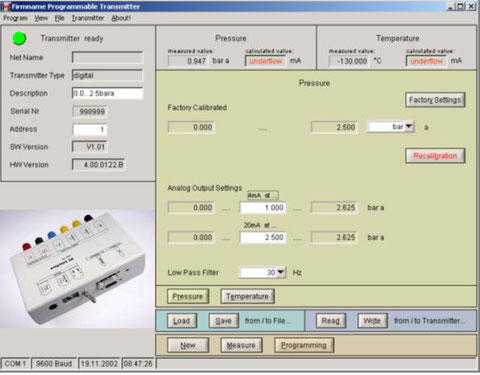Viewport: 480px width, 375px height.
Task: Load settings from file
Action: tap(182, 321)
